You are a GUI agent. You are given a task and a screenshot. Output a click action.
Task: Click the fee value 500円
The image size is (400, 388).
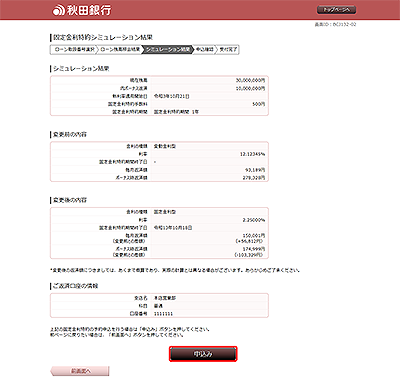(259, 104)
